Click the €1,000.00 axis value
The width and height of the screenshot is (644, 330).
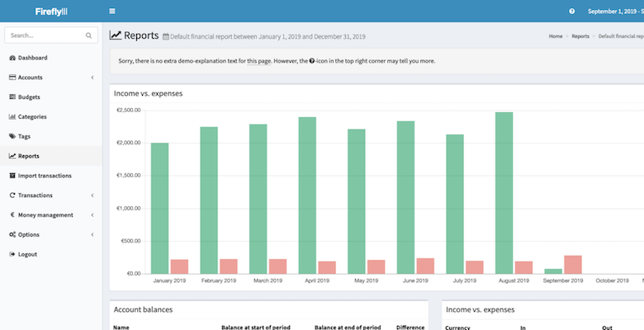pos(128,209)
